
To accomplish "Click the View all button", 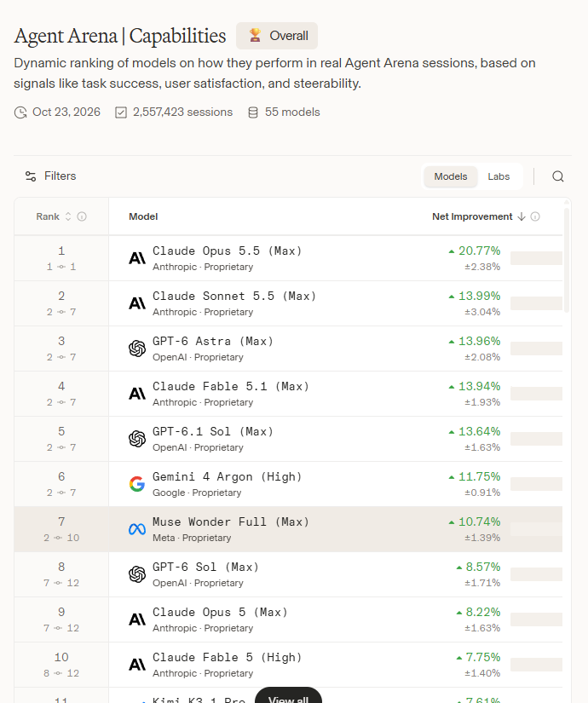I will [x=288, y=696].
